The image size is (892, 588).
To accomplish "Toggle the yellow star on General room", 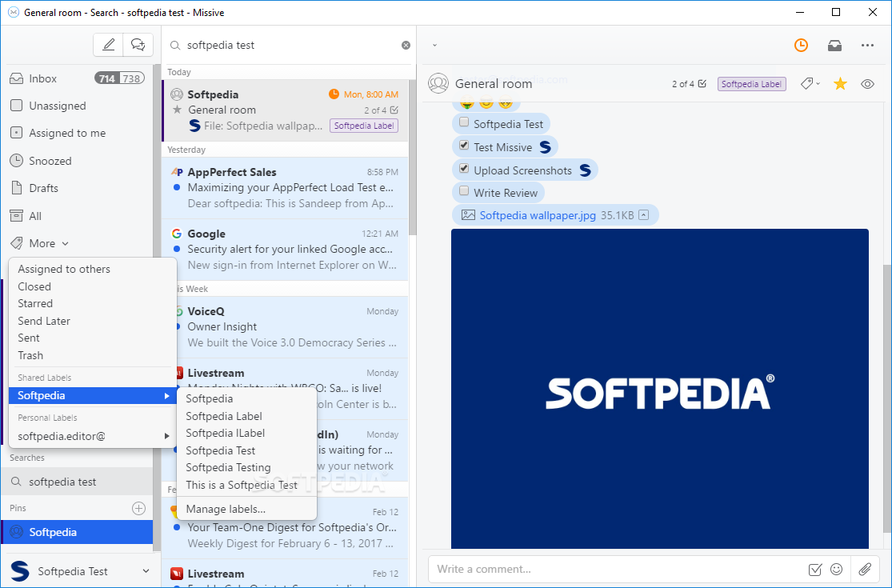I will 840,84.
